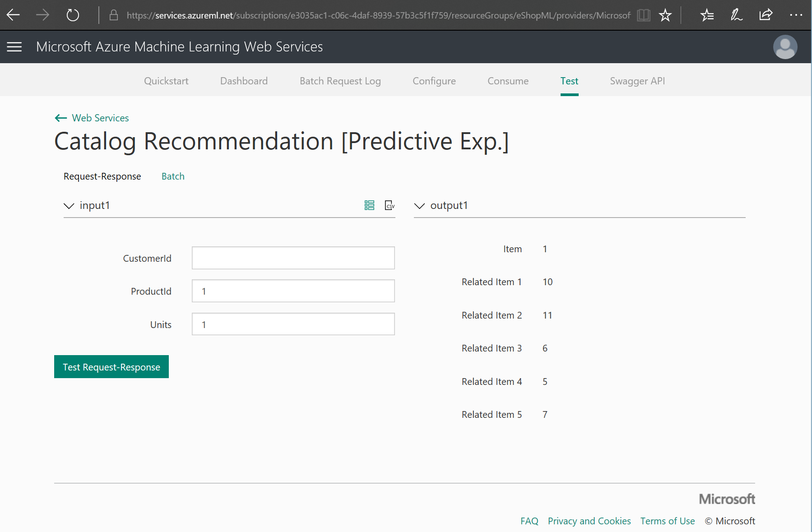The width and height of the screenshot is (812, 532).
Task: Collapse the input1 section
Action: pyautogui.click(x=69, y=206)
